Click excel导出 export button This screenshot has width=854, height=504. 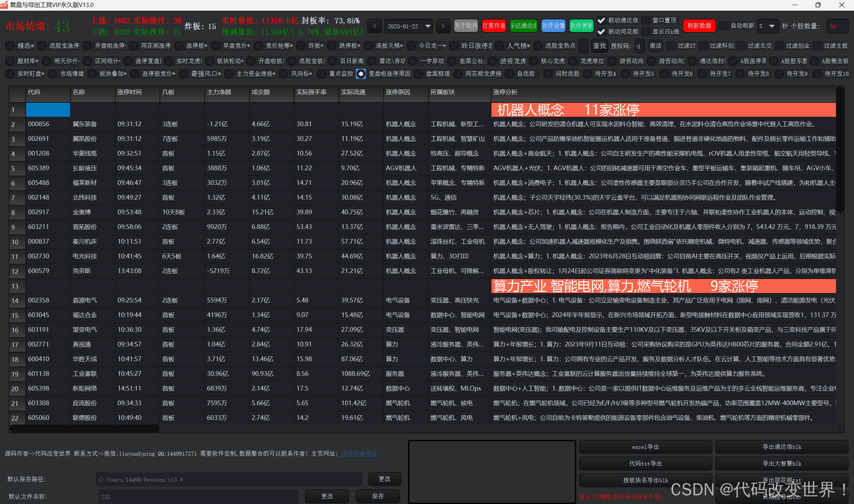645,447
